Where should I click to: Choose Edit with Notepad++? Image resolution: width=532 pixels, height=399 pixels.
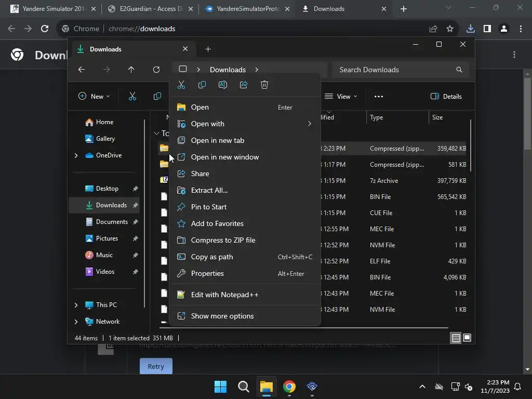[x=245, y=295]
